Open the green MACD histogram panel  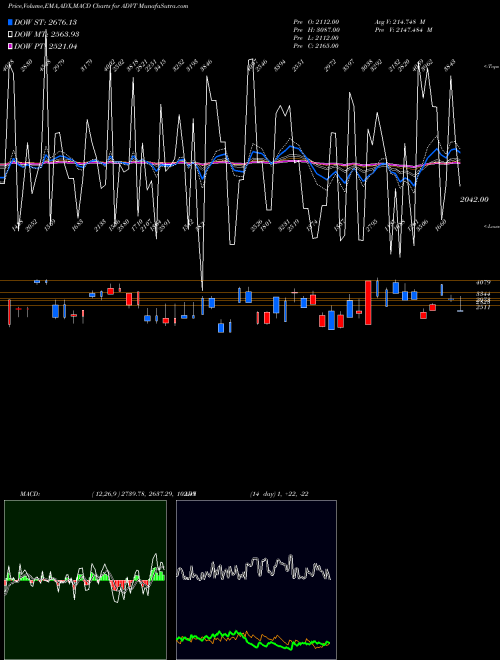[x=85, y=580]
